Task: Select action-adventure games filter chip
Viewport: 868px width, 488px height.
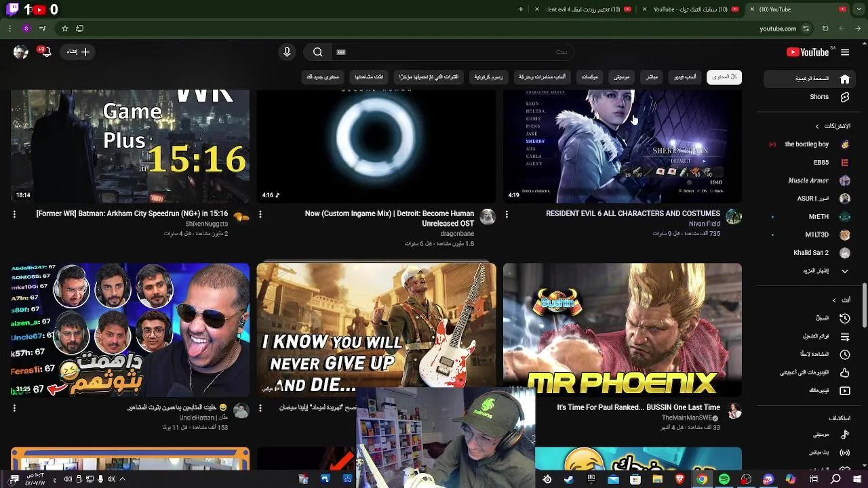Action: click(x=542, y=77)
